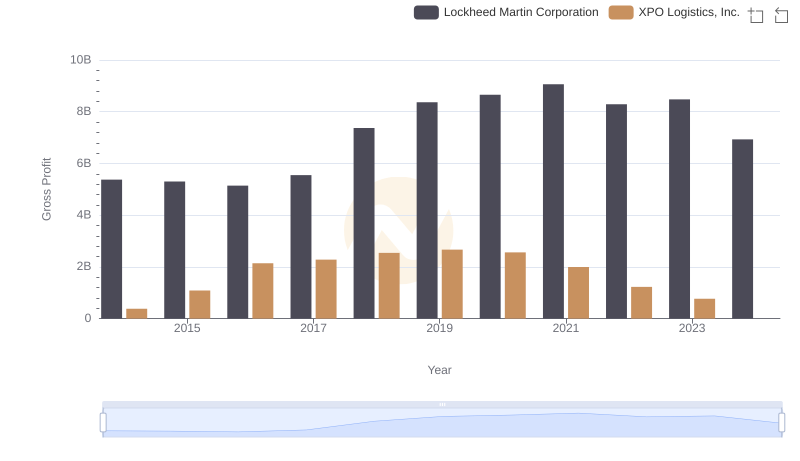The image size is (800, 461).
Task: Click XPO Logistics bar for 2019
Action: 452,284
